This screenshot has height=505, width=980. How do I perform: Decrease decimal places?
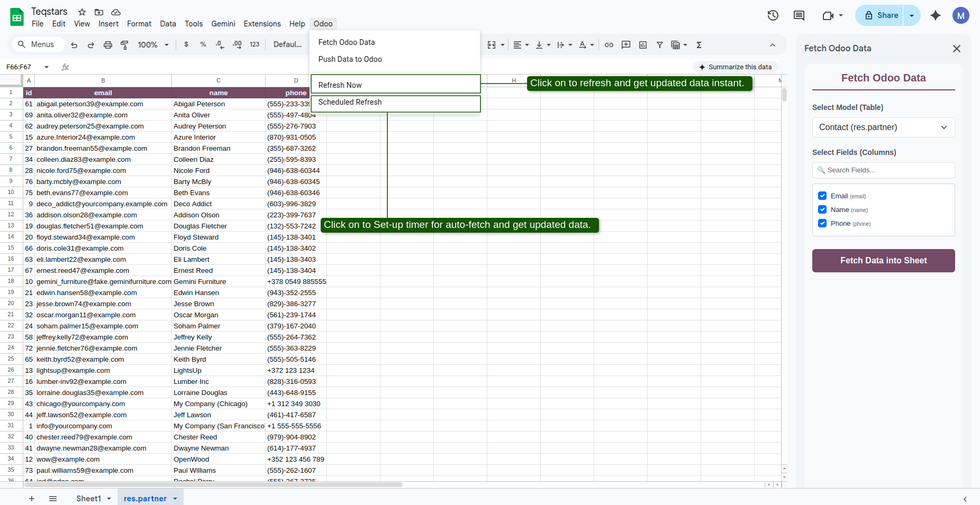pos(220,44)
